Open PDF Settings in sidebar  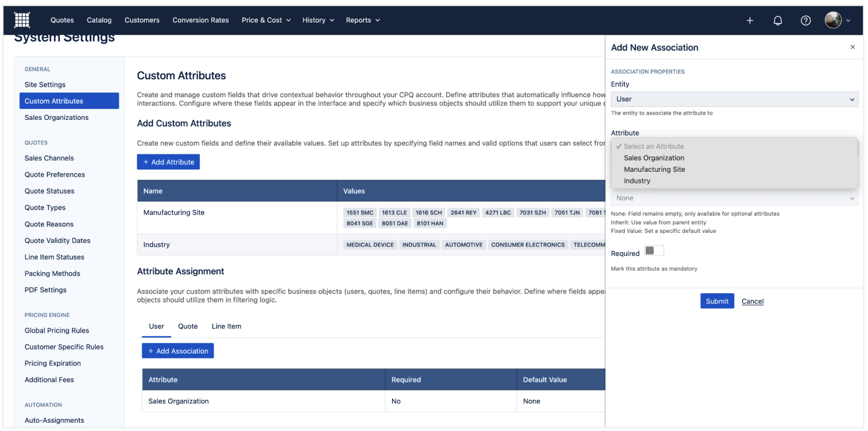[x=46, y=290]
